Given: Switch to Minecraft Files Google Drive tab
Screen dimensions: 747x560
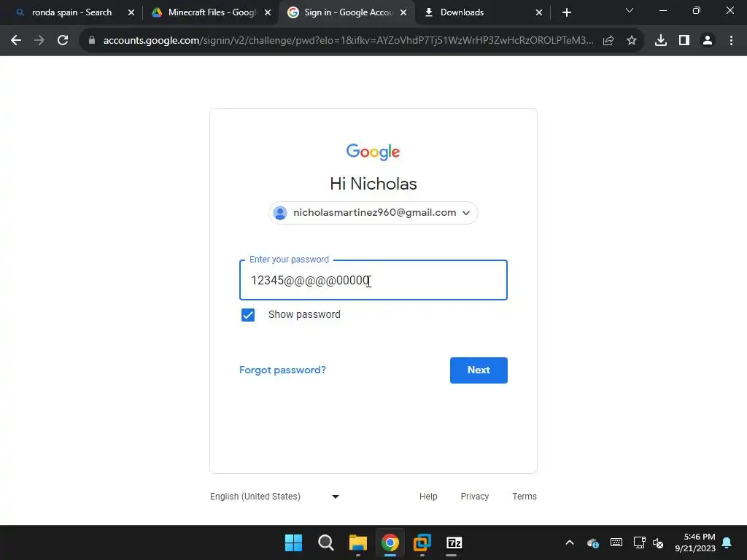Looking at the screenshot, I should click(209, 12).
